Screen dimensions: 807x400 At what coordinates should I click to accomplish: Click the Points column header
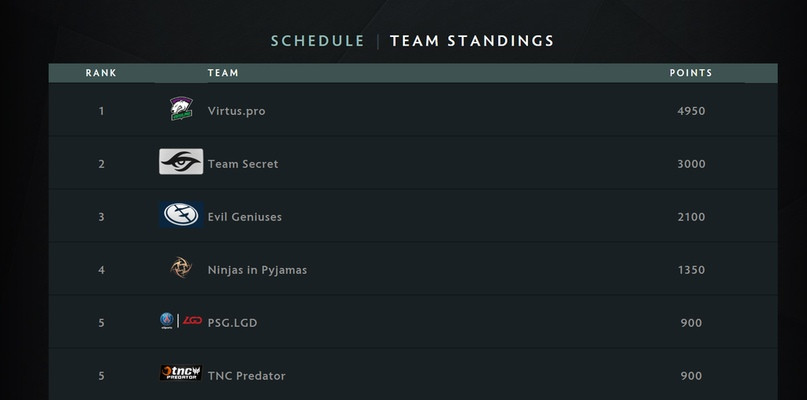point(691,73)
